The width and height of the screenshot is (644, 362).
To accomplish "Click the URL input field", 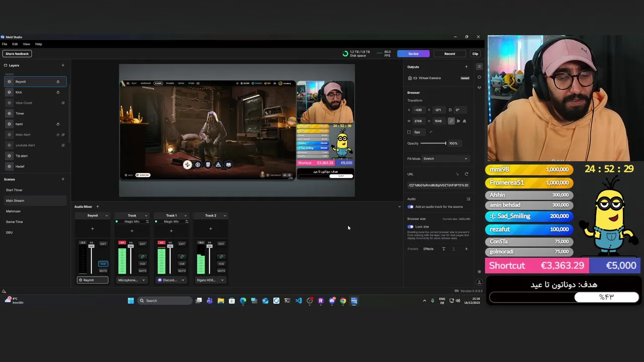I will pos(438,185).
